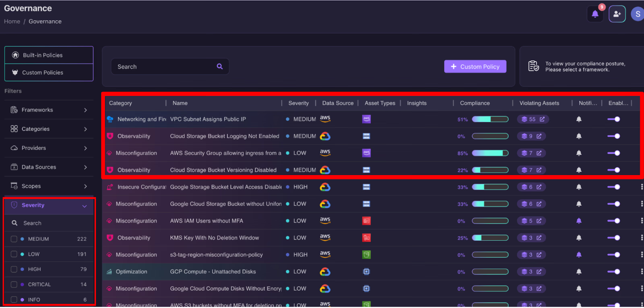Image resolution: width=644 pixels, height=308 pixels.
Task: Click bell for s3-tag-region-misconfiguration-policy row
Action: coord(579,255)
